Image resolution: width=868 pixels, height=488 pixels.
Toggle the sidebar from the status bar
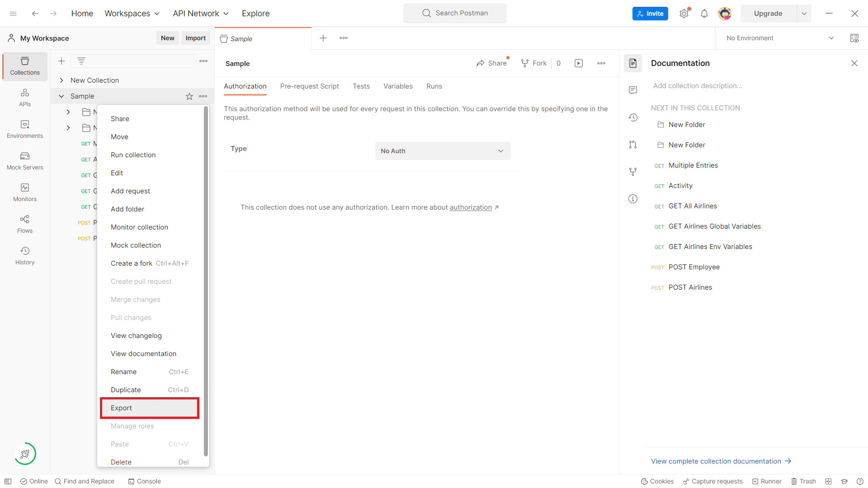pos(8,481)
